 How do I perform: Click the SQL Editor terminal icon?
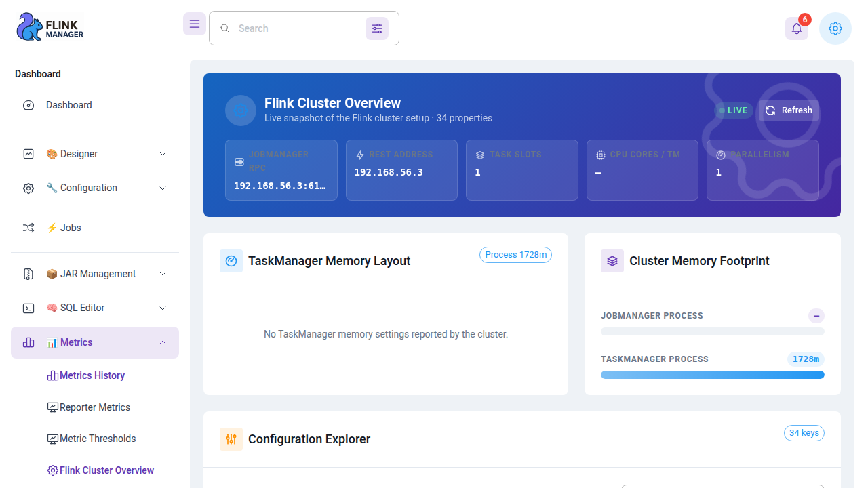(x=28, y=308)
